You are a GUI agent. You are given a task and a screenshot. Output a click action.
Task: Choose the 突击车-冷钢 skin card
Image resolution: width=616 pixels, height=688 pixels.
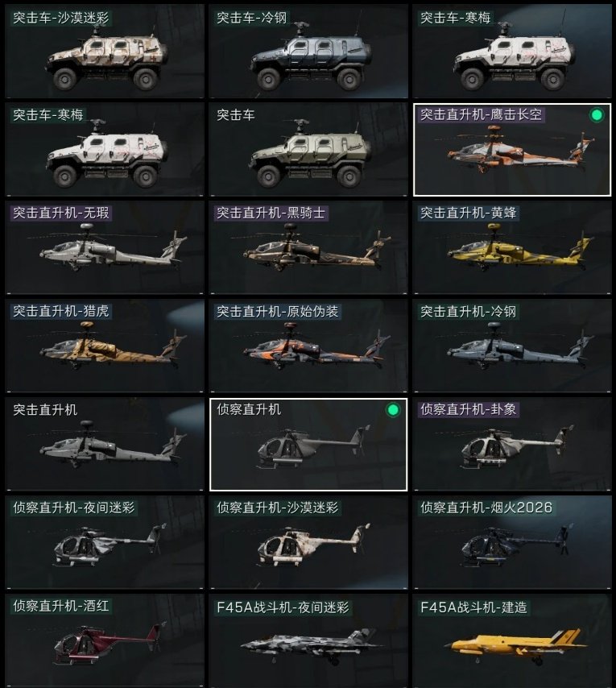click(x=308, y=52)
